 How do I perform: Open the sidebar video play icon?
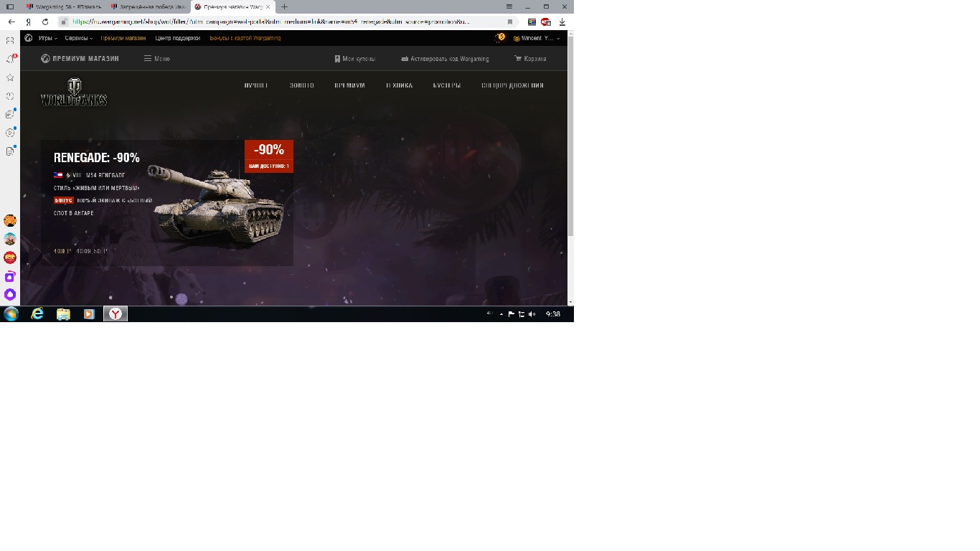click(10, 133)
